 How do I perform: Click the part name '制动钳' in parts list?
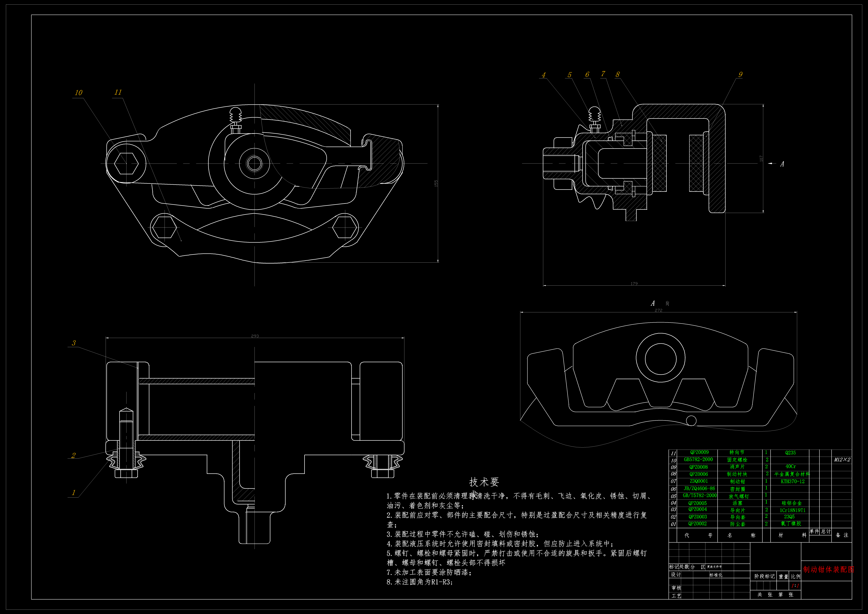(x=738, y=482)
